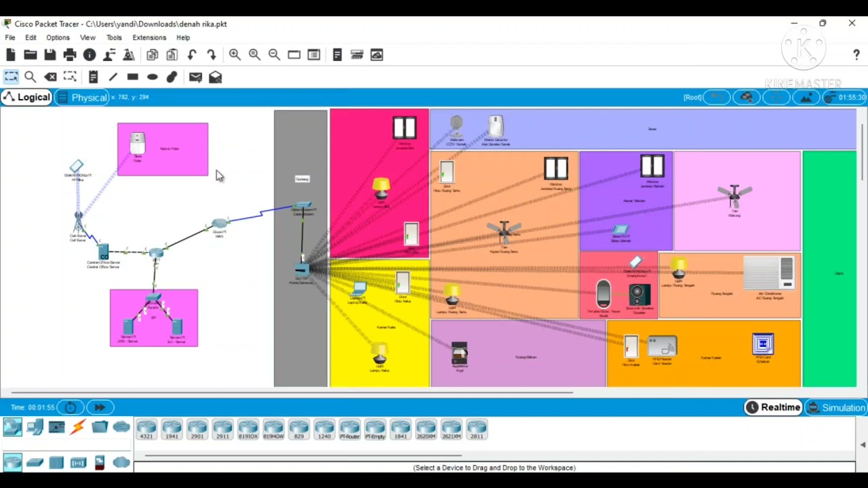Screen dimensions: 868x488
Task: Open the Help menu
Action: click(183, 37)
